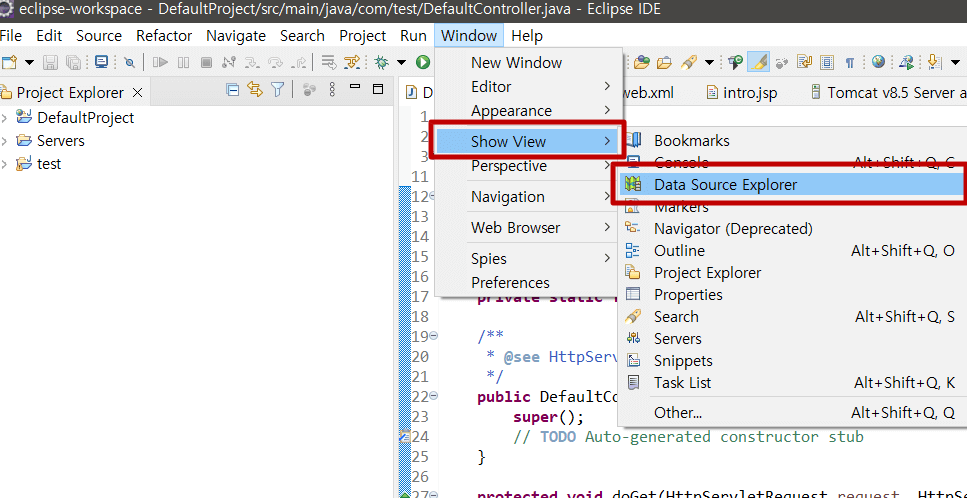
Task: Toggle Word Wrap toolbar icon
Action: 804,62
